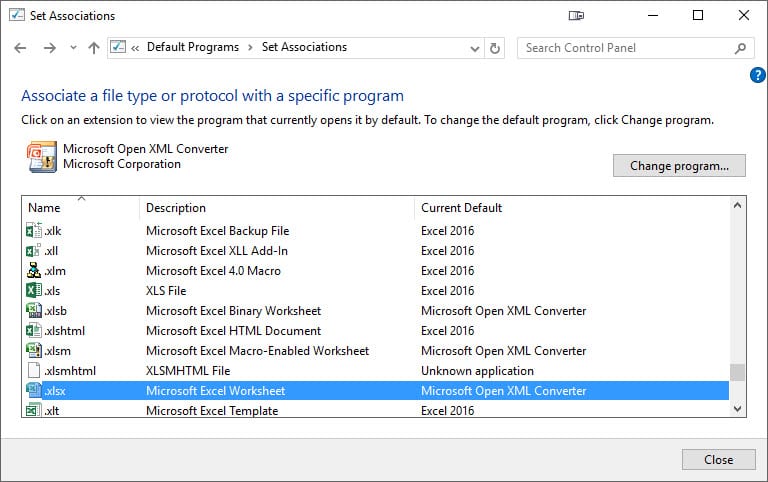Click the .xls Excel file icon

[x=34, y=290]
